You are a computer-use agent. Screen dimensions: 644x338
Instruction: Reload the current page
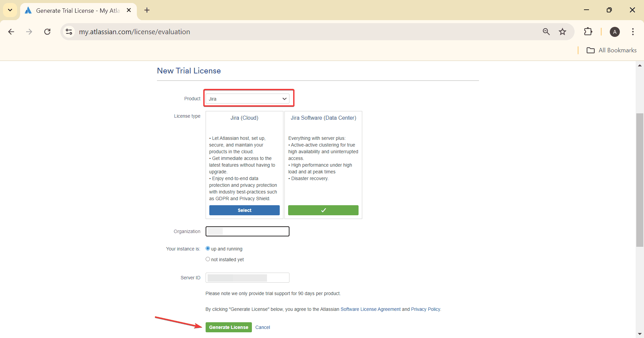(47, 32)
